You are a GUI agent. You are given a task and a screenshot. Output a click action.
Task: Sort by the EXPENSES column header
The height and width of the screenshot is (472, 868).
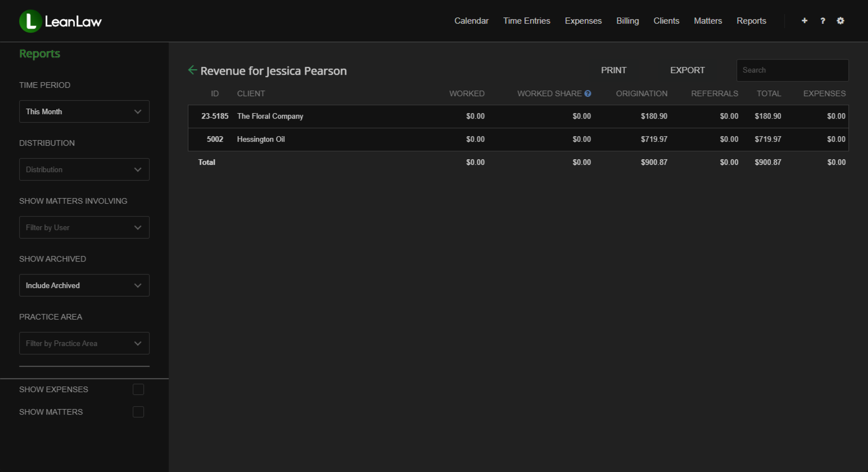824,93
